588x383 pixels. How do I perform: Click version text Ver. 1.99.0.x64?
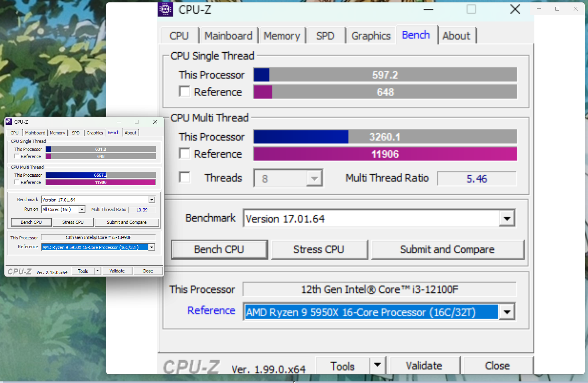(268, 369)
